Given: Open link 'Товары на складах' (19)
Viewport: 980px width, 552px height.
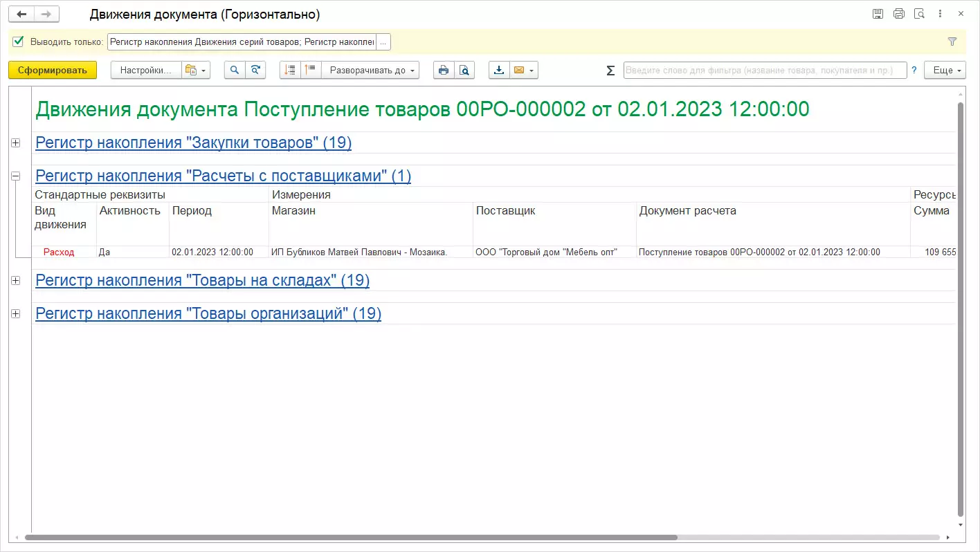Looking at the screenshot, I should [203, 280].
